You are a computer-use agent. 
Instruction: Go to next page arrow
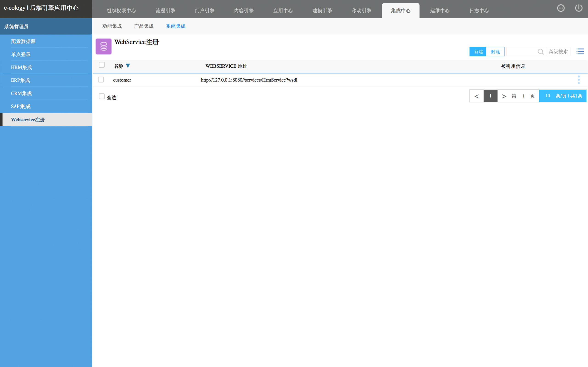tap(504, 96)
